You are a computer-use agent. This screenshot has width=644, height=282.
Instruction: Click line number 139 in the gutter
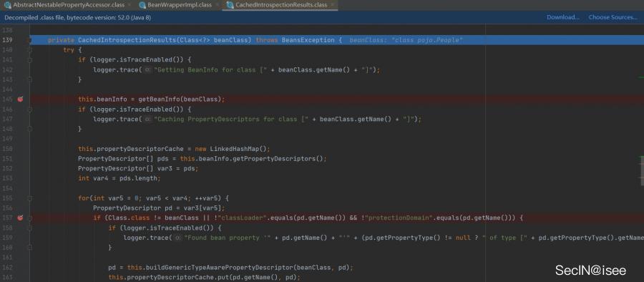pyautogui.click(x=8, y=40)
